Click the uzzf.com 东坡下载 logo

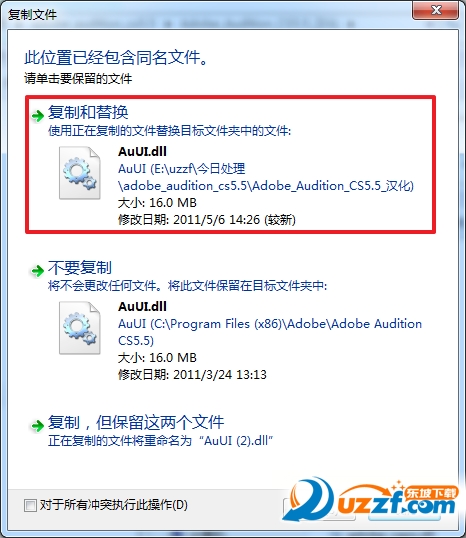371,504
